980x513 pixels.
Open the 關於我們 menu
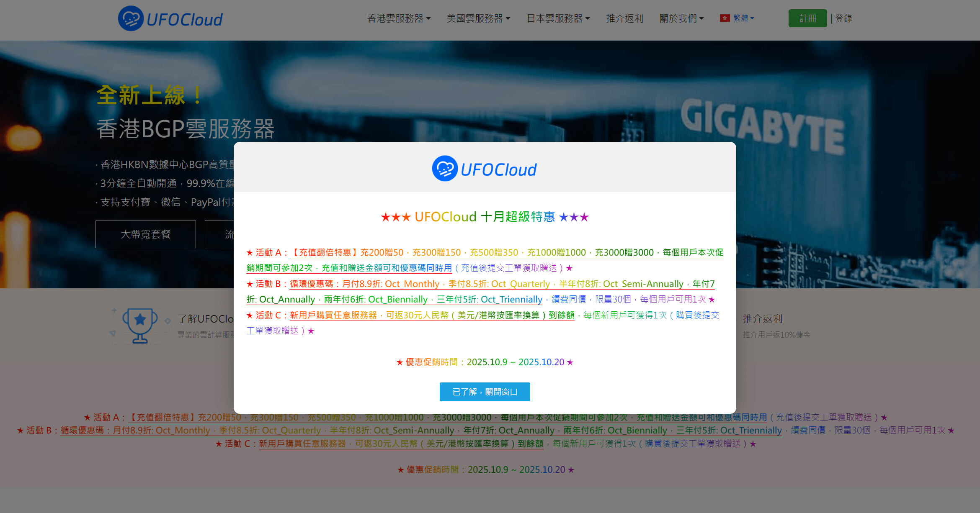681,18
